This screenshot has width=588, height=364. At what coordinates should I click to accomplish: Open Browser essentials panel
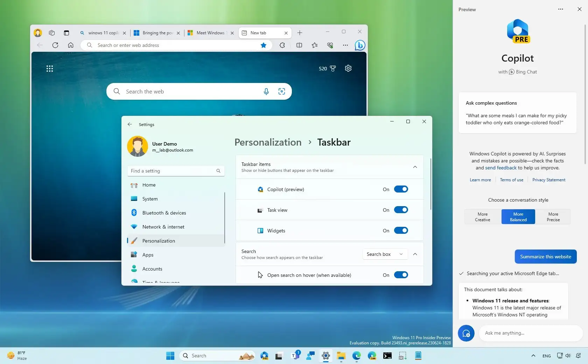pos(330,45)
